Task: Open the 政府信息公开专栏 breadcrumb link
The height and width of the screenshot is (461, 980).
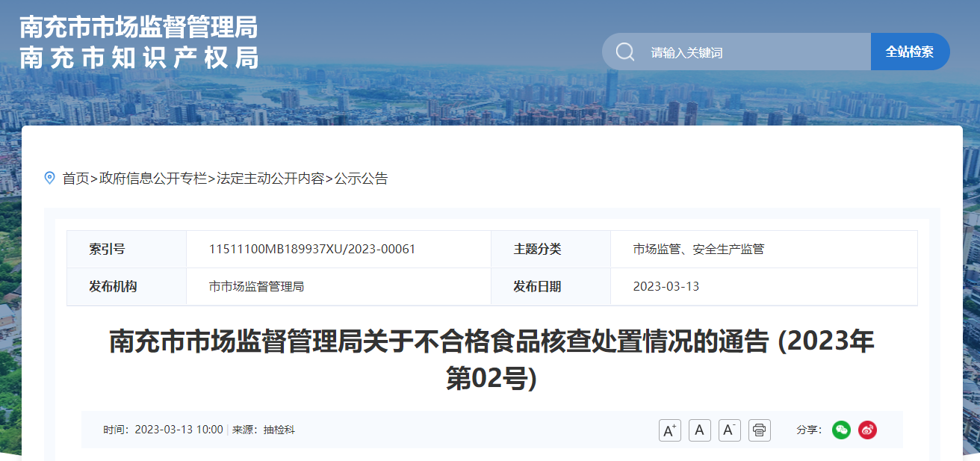Action: point(153,179)
